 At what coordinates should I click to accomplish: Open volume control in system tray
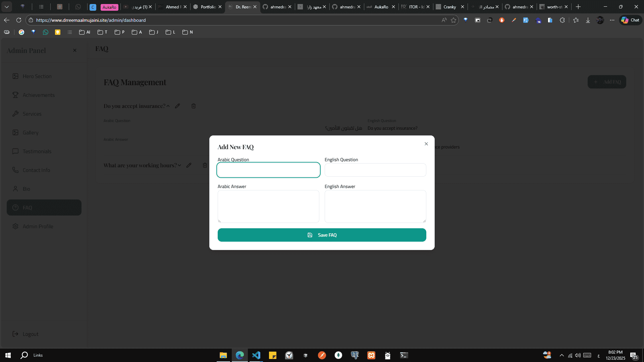[x=578, y=355]
